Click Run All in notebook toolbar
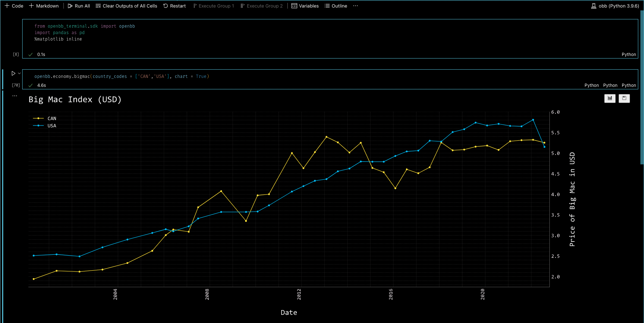This screenshot has width=644, height=323. coord(79,6)
